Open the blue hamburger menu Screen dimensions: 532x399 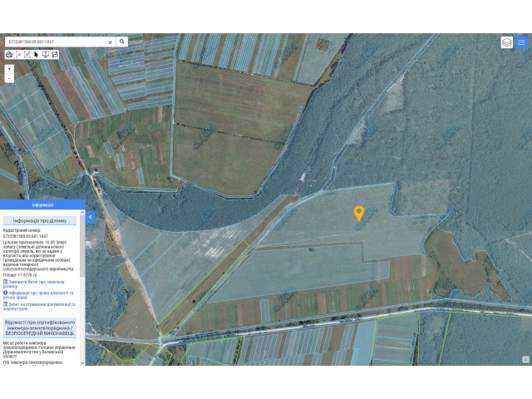pos(521,42)
